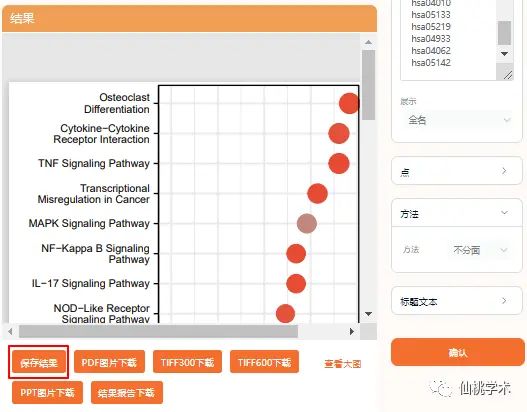Screen dimensions: 527x412
Task: Click the MAPK Signaling Pathway dot
Action: click(x=307, y=223)
